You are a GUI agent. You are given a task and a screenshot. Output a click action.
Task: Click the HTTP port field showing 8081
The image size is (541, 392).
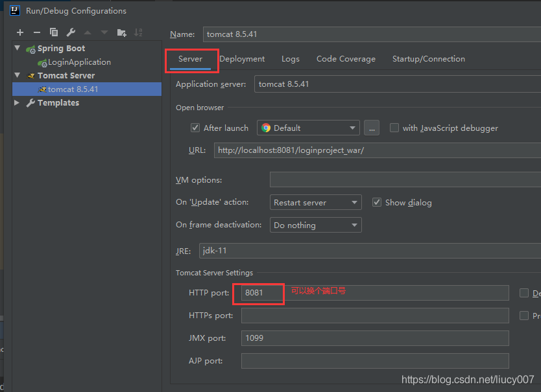[375, 293]
